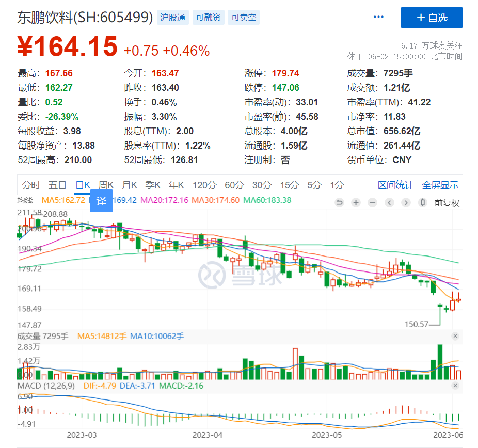The width and height of the screenshot is (478, 448).
Task: Pan chart right with right chevron icon
Action: click(406, 203)
